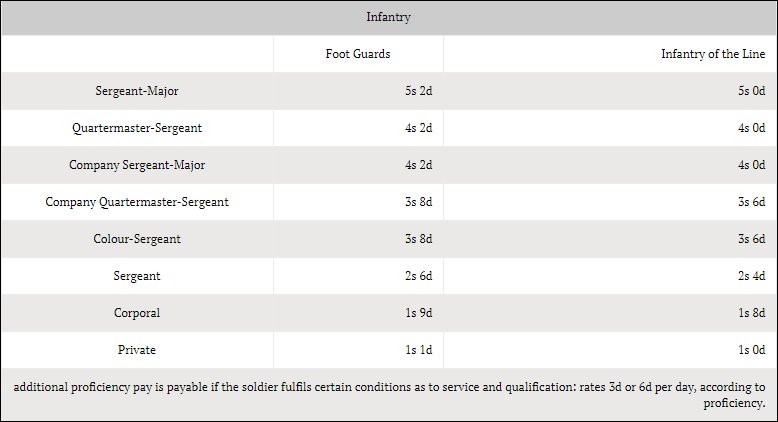
Task: Click the Quartermaster-Sergeant row label
Action: coord(137,128)
